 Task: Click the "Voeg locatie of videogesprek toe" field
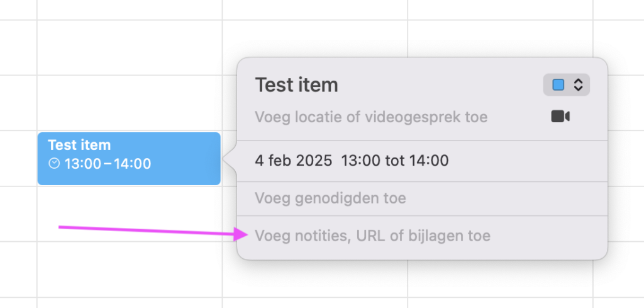pos(371,117)
